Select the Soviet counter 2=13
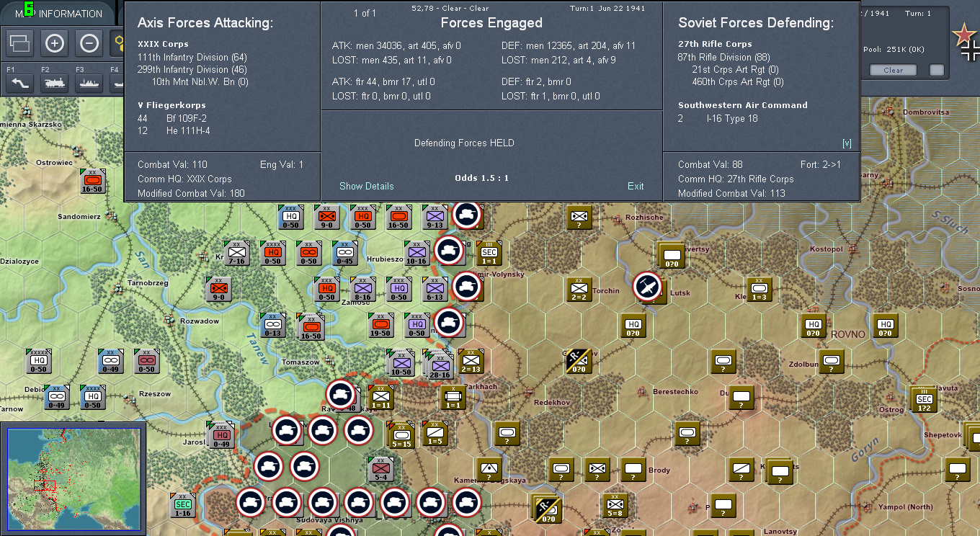The image size is (980, 536). click(471, 361)
